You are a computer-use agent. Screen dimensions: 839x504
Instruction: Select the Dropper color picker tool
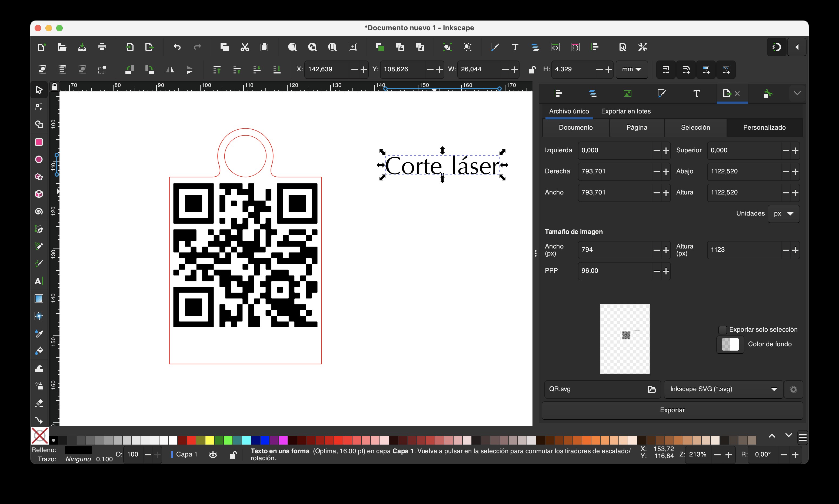(x=39, y=334)
